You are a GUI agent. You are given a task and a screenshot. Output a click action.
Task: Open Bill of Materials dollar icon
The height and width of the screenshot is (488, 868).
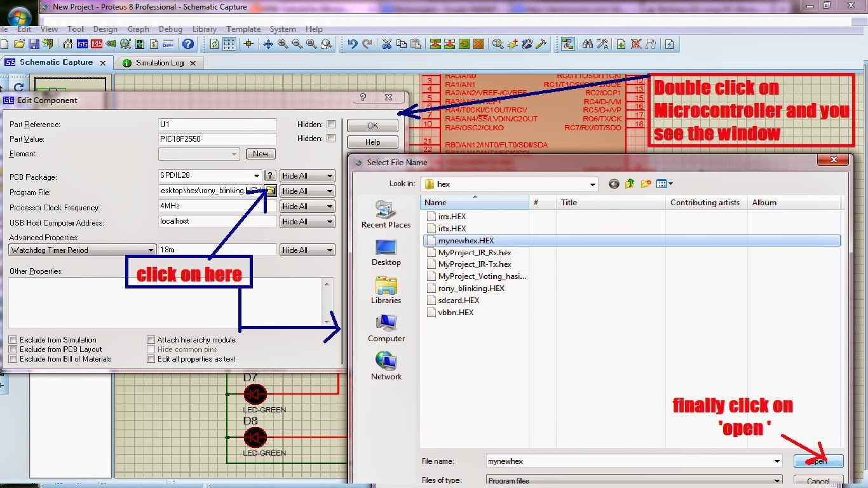pyautogui.click(x=154, y=44)
